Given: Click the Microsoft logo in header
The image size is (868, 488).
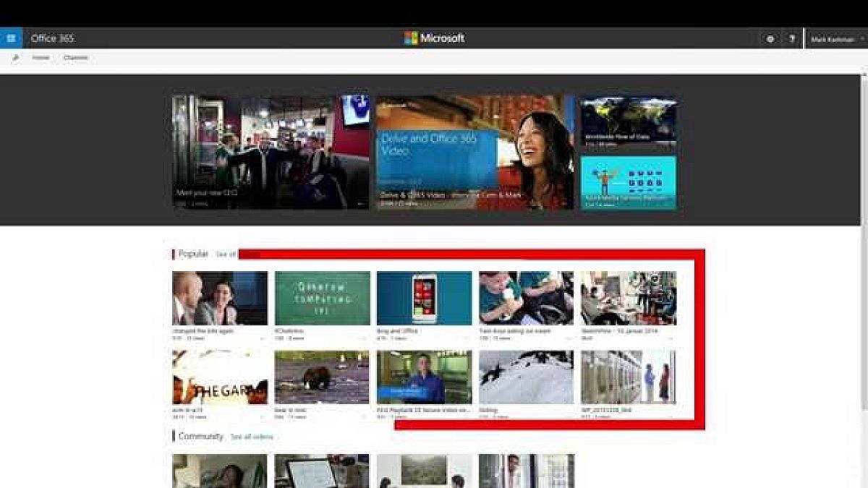Looking at the screenshot, I should (434, 38).
